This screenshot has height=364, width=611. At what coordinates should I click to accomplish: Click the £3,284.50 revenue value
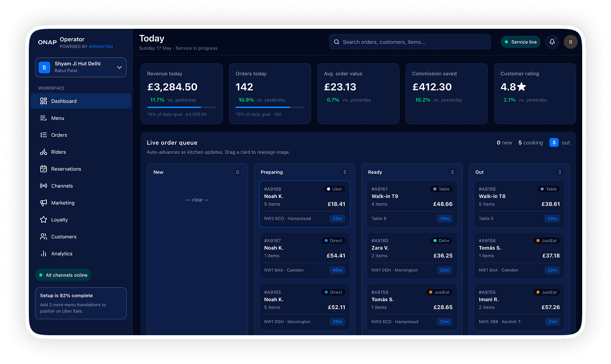[172, 87]
